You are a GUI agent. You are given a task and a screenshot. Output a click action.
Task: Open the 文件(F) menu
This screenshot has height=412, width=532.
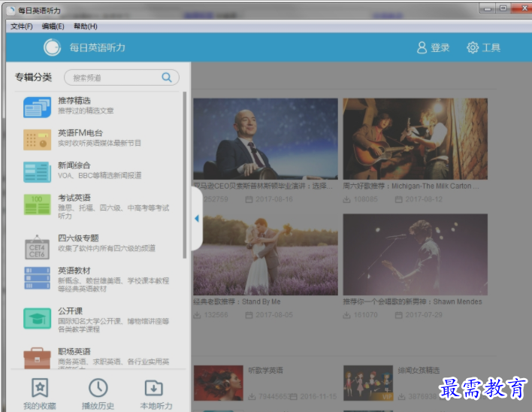[x=21, y=26]
